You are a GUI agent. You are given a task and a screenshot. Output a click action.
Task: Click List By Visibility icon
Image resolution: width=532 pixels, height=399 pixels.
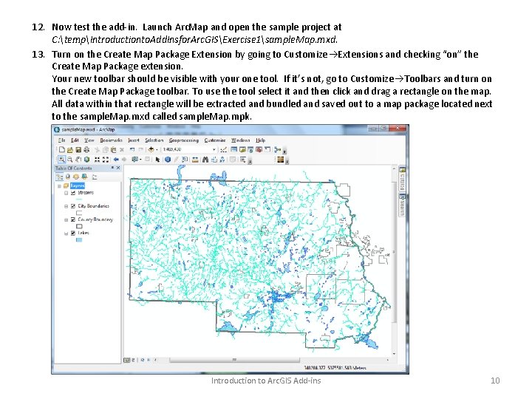tap(76, 177)
